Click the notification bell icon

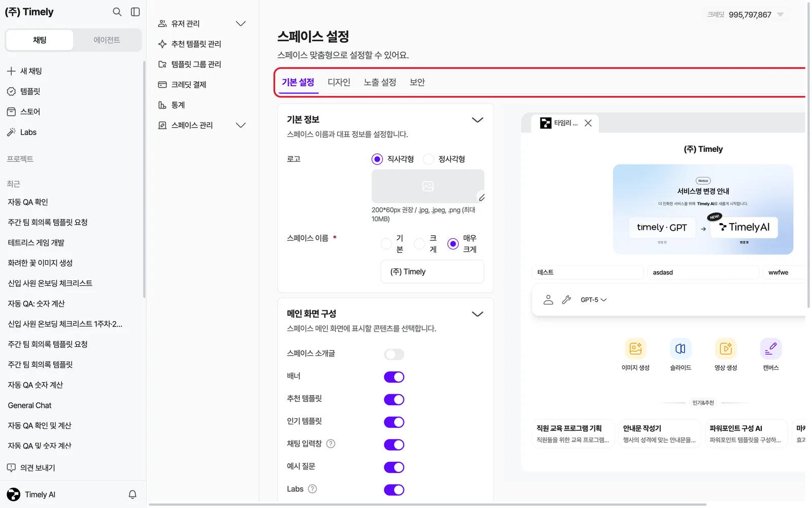tap(132, 494)
